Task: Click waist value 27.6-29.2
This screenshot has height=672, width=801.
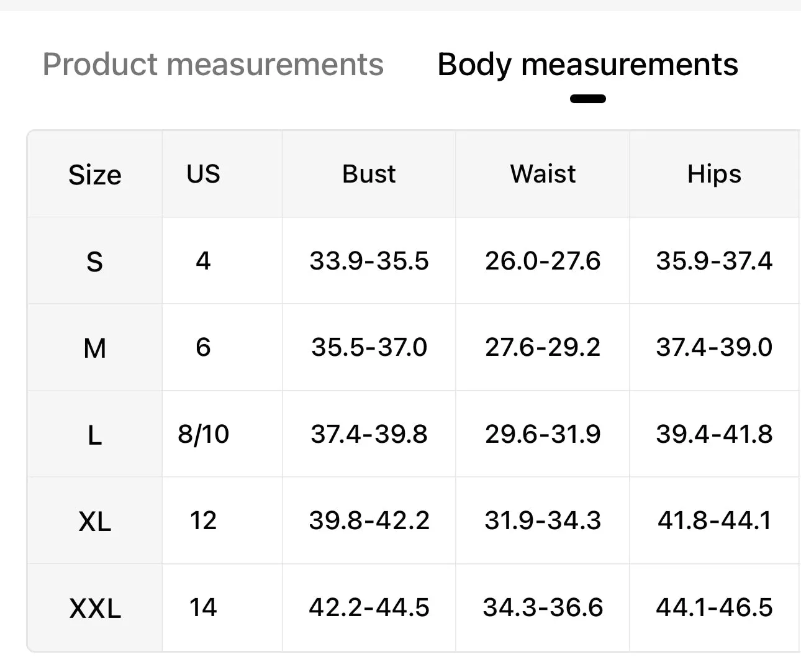Action: 543,347
